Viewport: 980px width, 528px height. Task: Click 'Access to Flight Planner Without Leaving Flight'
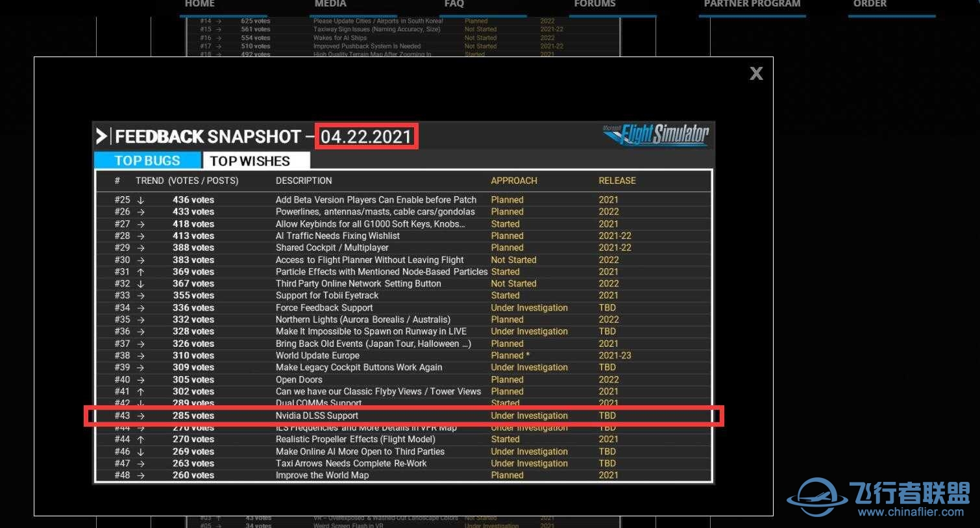coord(369,260)
